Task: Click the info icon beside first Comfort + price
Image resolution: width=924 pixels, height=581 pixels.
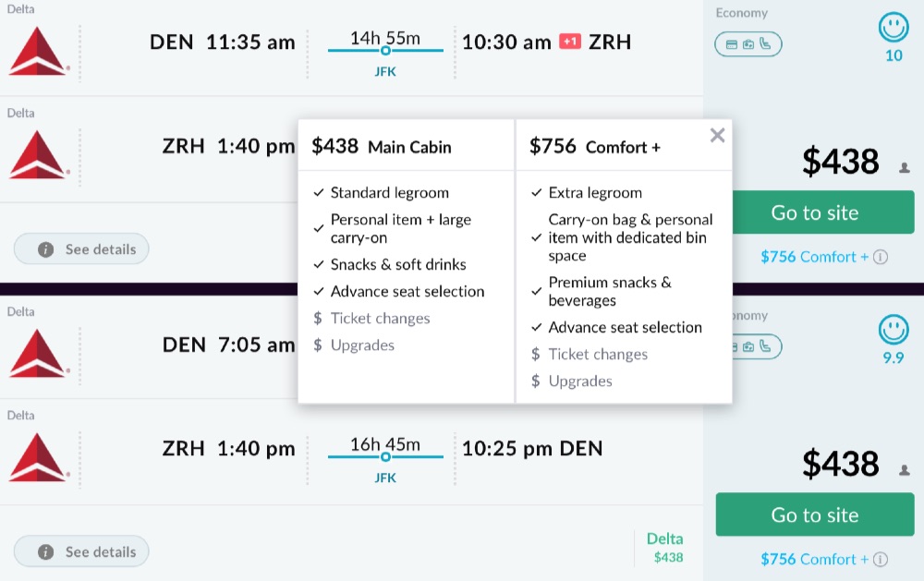Action: pos(881,257)
